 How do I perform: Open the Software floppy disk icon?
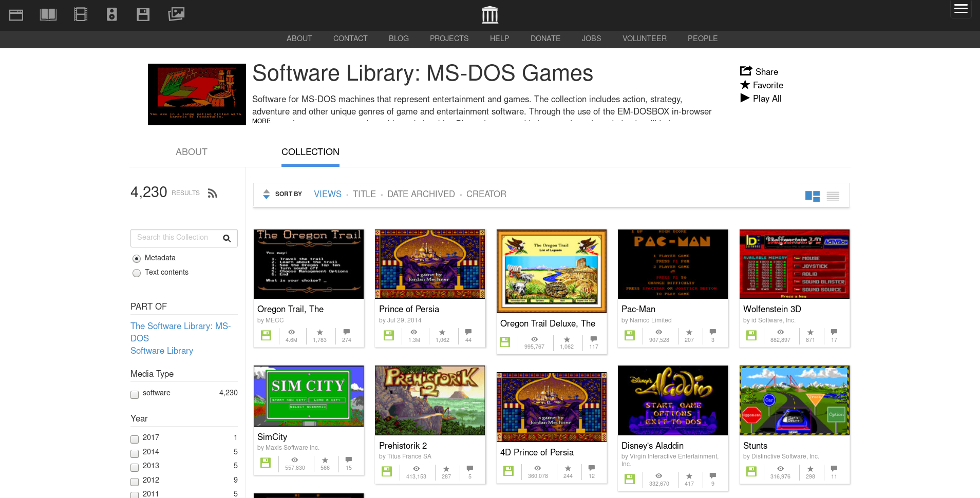click(x=143, y=15)
